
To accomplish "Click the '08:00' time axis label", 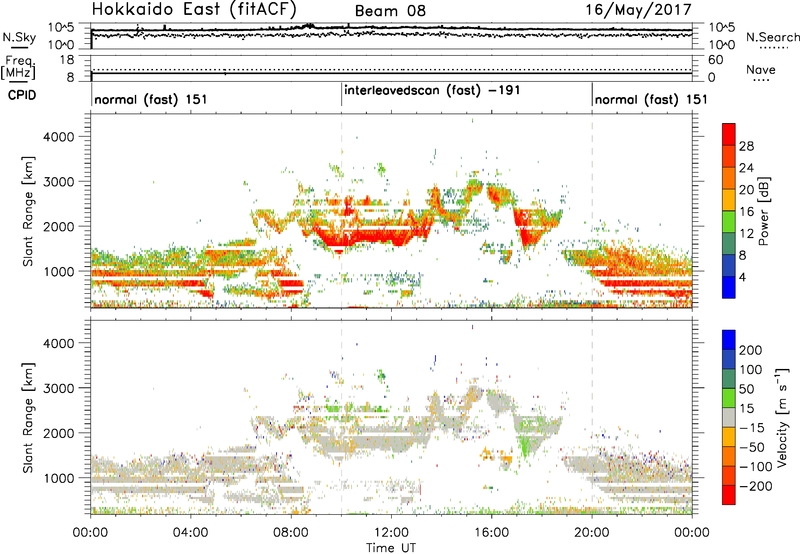I will [290, 533].
